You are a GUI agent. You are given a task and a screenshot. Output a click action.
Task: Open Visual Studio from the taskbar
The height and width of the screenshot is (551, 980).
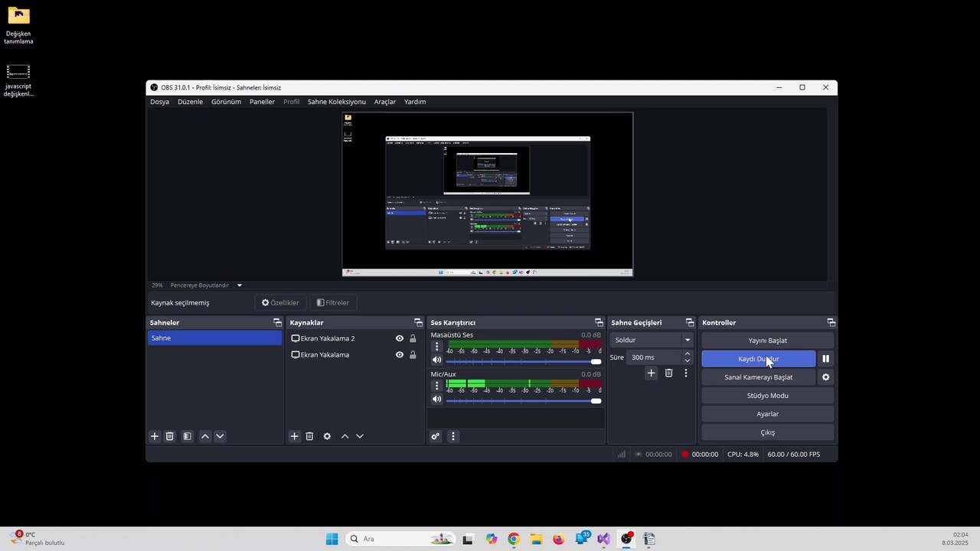click(x=603, y=539)
